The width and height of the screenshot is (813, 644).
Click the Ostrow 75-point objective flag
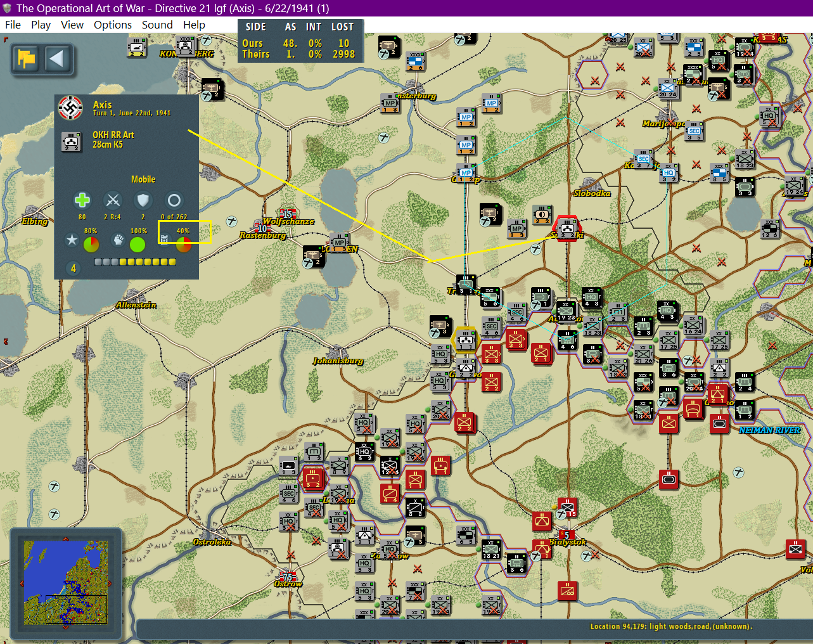[288, 577]
